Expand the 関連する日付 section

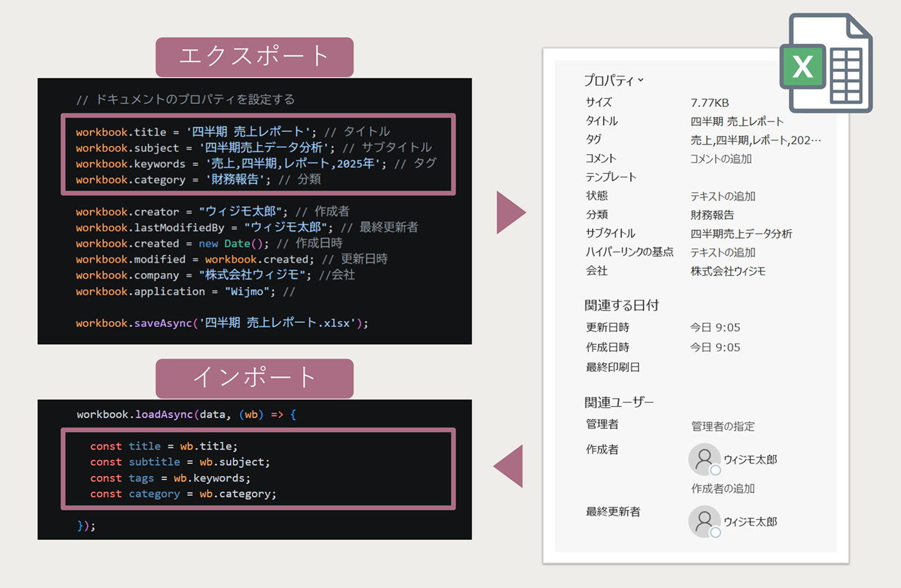[620, 305]
